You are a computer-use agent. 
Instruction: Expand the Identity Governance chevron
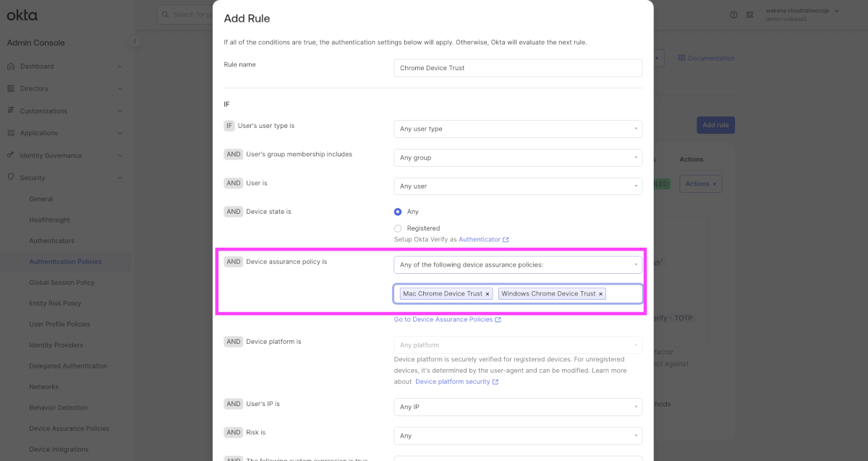(120, 155)
